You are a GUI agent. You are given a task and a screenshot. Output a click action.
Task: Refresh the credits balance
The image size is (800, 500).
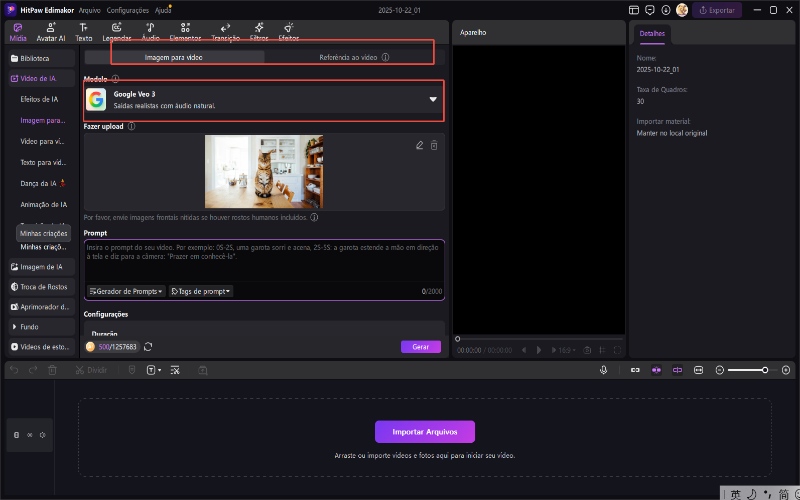[148, 347]
